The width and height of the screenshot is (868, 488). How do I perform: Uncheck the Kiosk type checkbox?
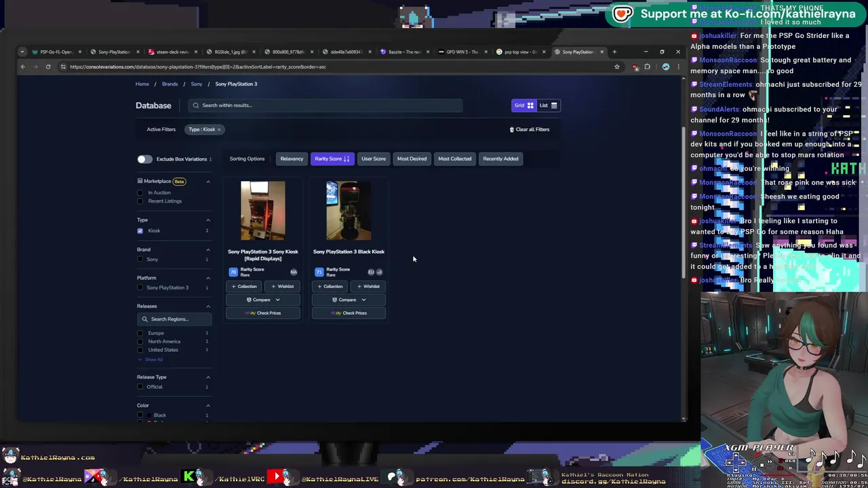pos(140,231)
